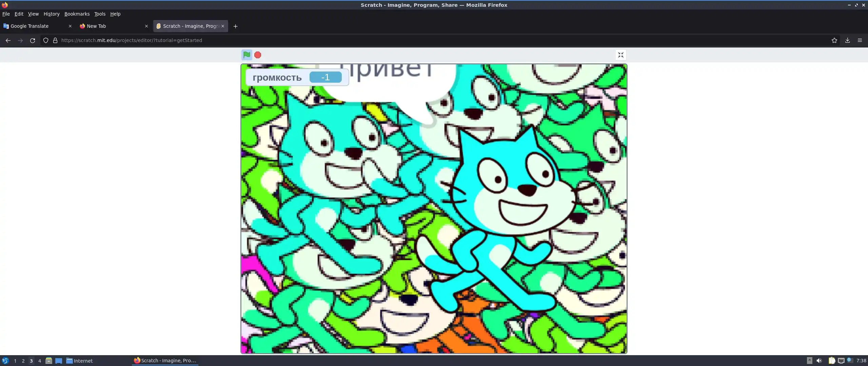This screenshot has height=366, width=868.
Task: Close the Scratch tab
Action: tap(223, 26)
